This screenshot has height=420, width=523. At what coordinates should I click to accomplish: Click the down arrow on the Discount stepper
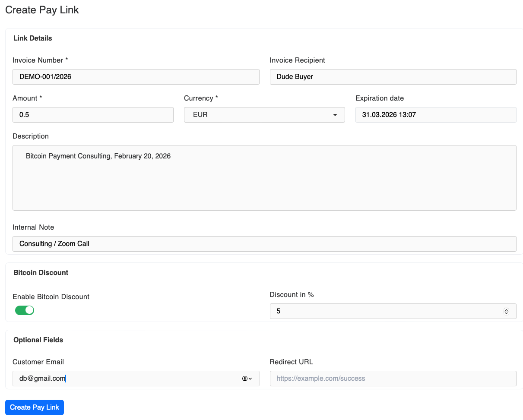tap(506, 313)
